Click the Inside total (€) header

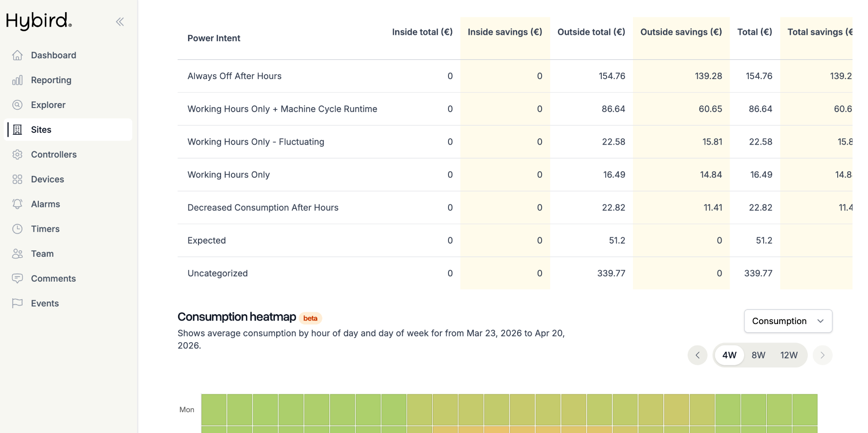[x=422, y=32]
